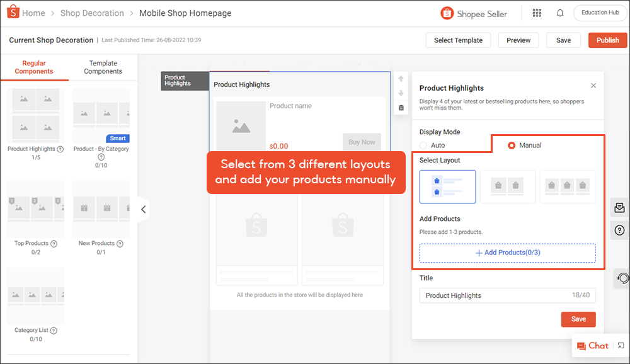Select Auto display mode

tap(423, 145)
